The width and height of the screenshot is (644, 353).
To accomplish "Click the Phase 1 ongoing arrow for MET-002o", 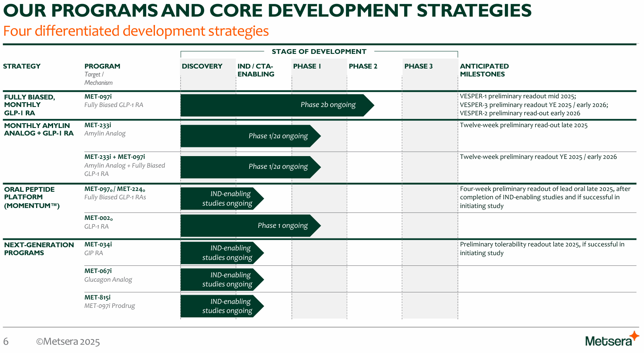I will 251,225.
